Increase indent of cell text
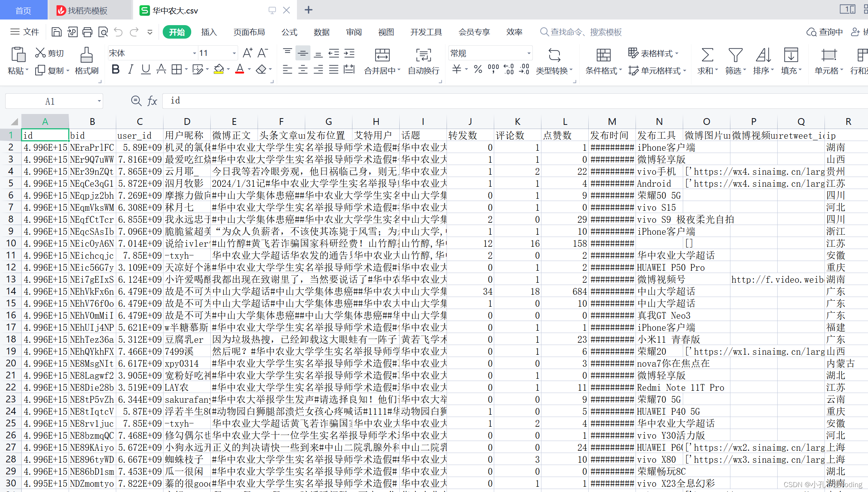This screenshot has width=868, height=492. (x=349, y=53)
